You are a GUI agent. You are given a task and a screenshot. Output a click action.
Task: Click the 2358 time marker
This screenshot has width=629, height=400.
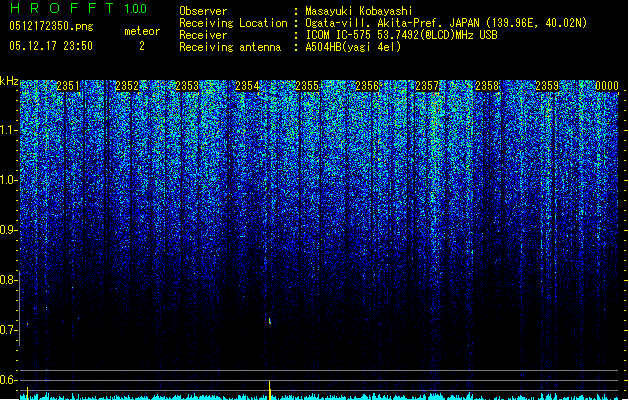[487, 86]
